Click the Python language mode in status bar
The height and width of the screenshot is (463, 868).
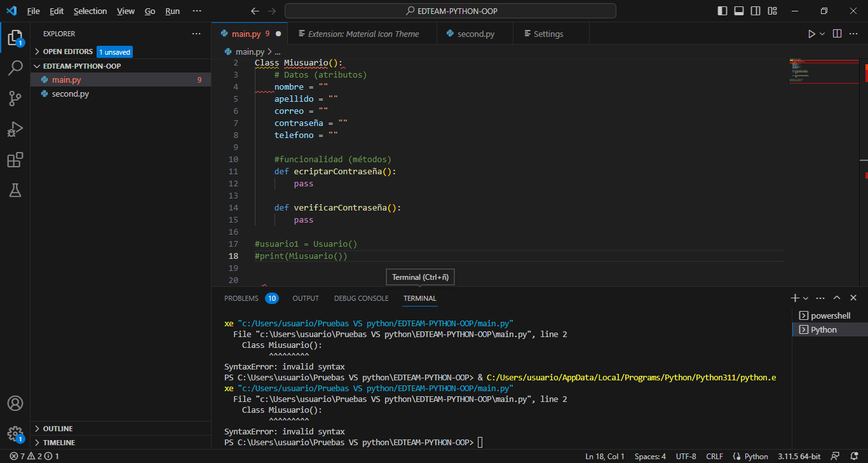coord(756,457)
